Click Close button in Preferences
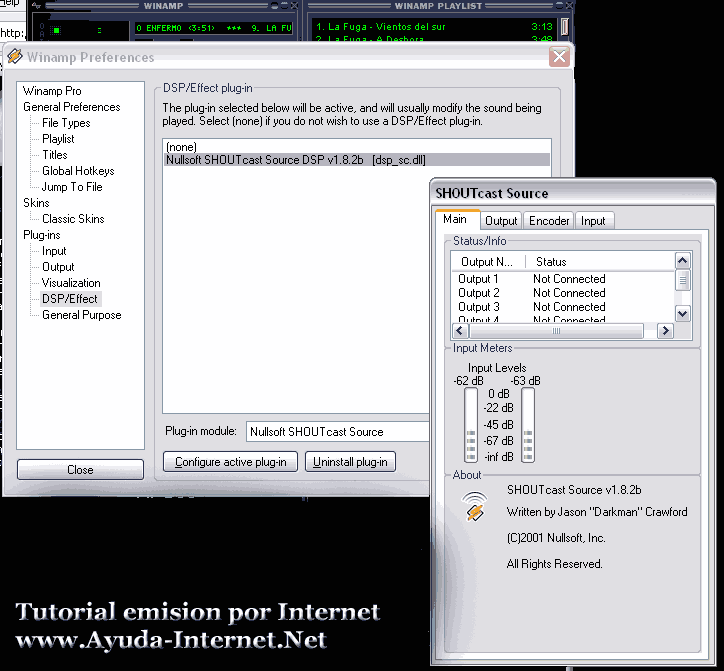The width and height of the screenshot is (724, 671). (80, 470)
